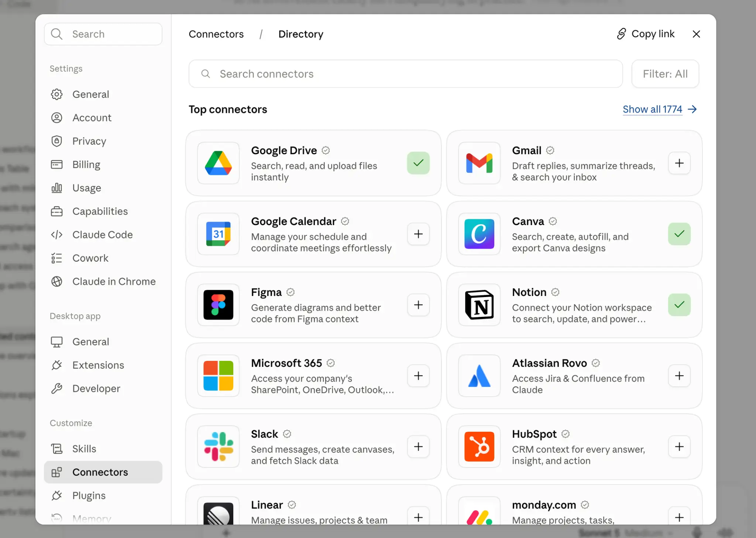The image size is (756, 538).
Task: Click verified badge next to Atlassian Rovo
Action: 596,363
